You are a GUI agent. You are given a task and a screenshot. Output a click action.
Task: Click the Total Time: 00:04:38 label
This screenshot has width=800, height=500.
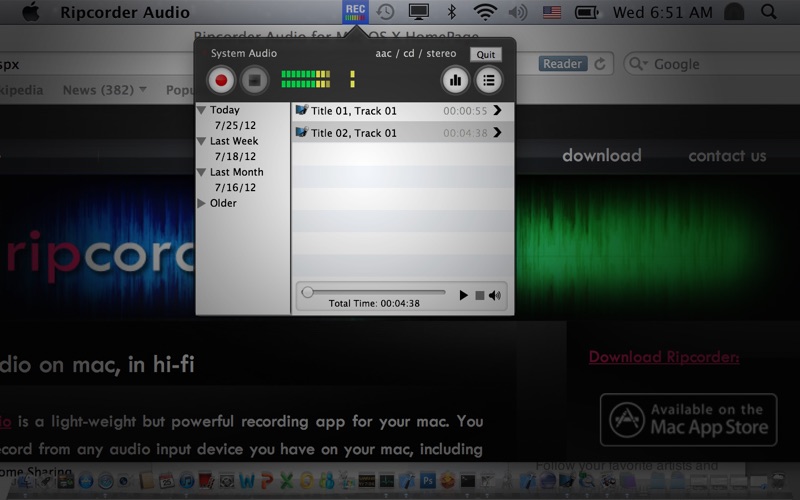pos(374,304)
